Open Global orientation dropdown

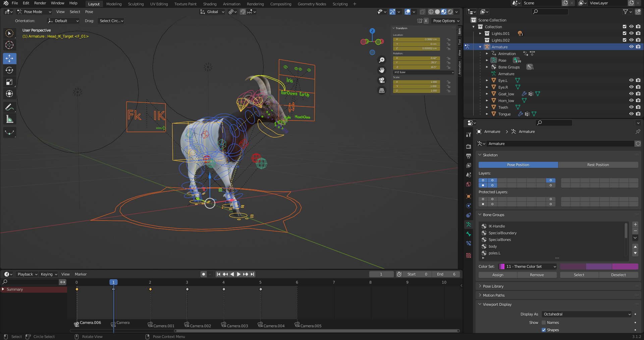click(212, 12)
